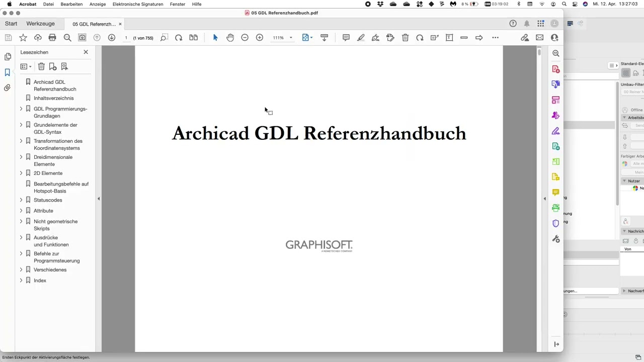Activate the hand pan tool
Viewport: 644px width, 362px height.
(230, 38)
